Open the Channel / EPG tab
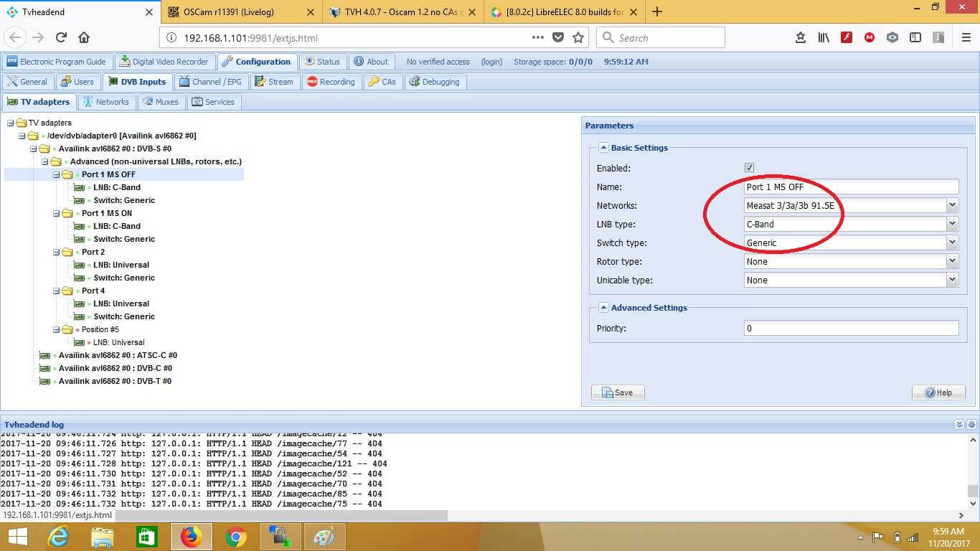This screenshot has height=551, width=980. [210, 82]
